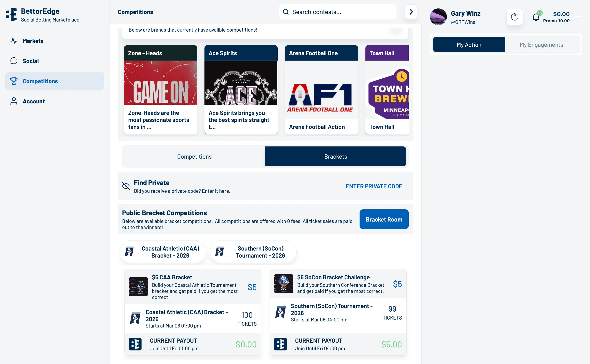Image resolution: width=590 pixels, height=364 pixels.
Task: Focus the Search contests field
Action: 338,12
